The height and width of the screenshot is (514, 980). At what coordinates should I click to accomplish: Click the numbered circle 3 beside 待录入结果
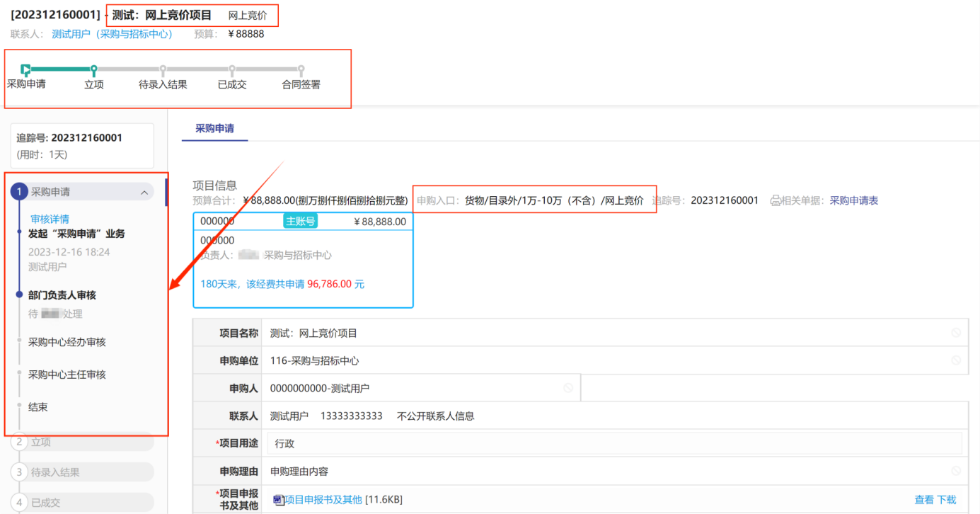(20, 472)
